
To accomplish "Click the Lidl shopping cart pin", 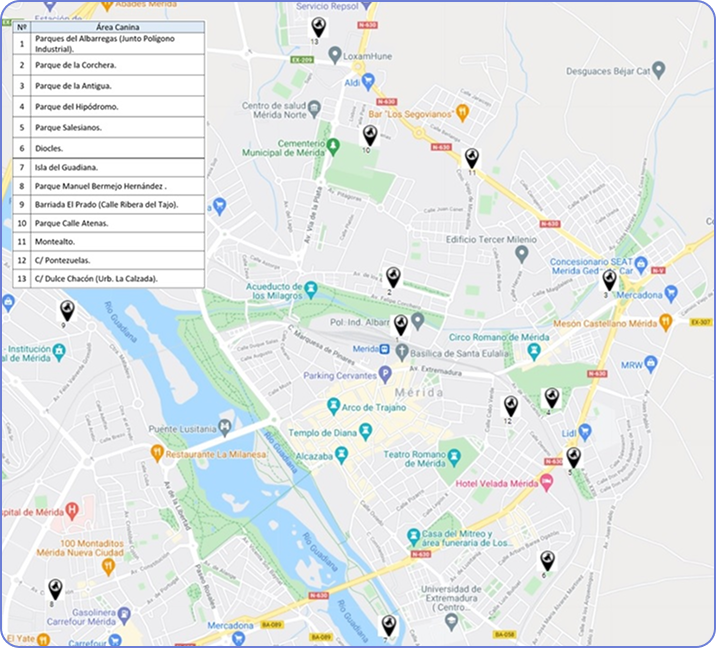I will (584, 432).
